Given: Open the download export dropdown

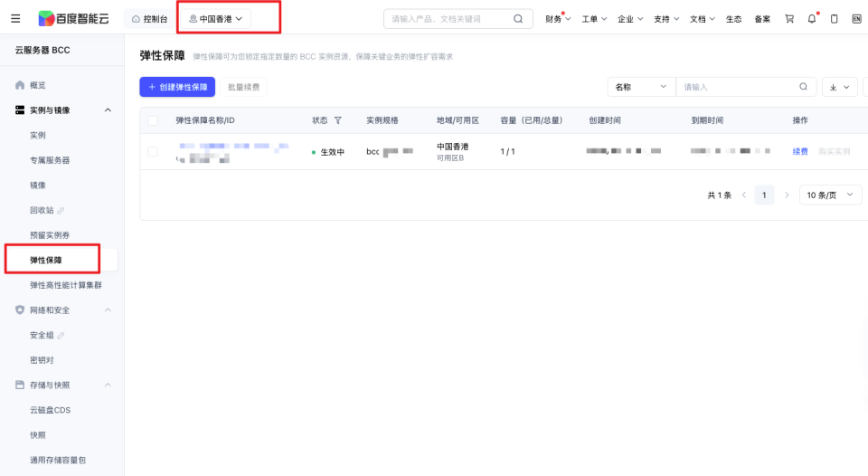Looking at the screenshot, I should [840, 87].
